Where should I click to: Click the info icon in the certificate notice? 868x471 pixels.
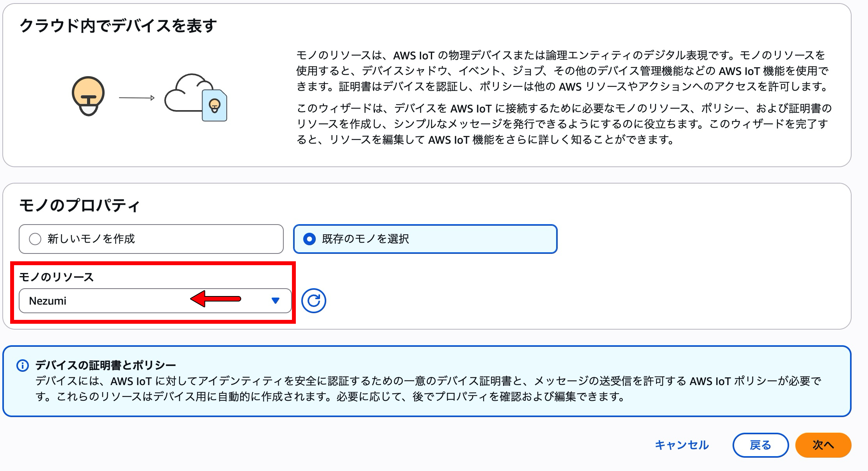(x=23, y=366)
